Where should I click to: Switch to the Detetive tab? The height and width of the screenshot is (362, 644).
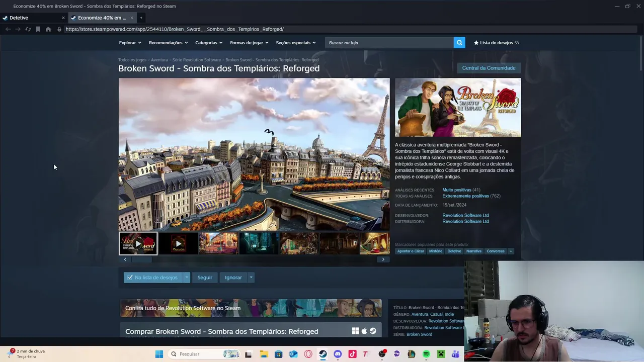33,18
